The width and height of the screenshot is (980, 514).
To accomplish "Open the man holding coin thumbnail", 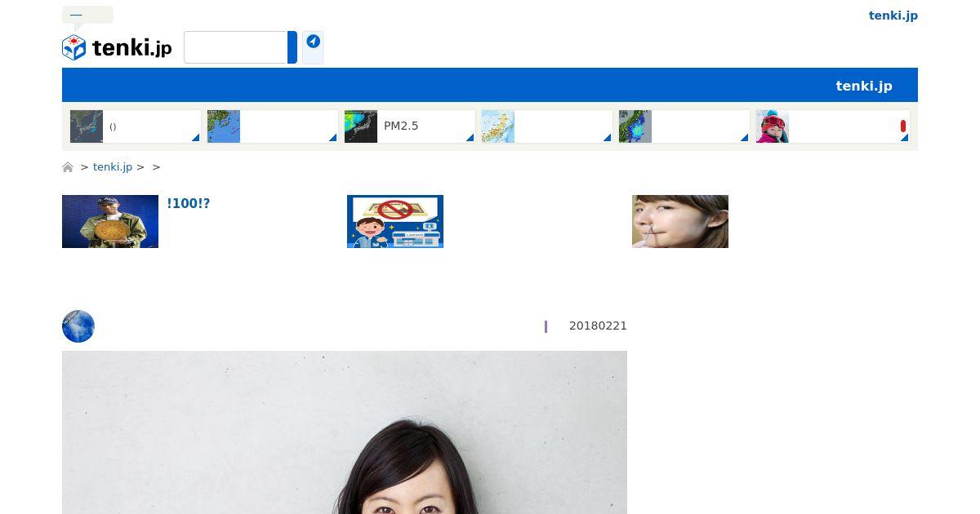I will tap(110, 221).
